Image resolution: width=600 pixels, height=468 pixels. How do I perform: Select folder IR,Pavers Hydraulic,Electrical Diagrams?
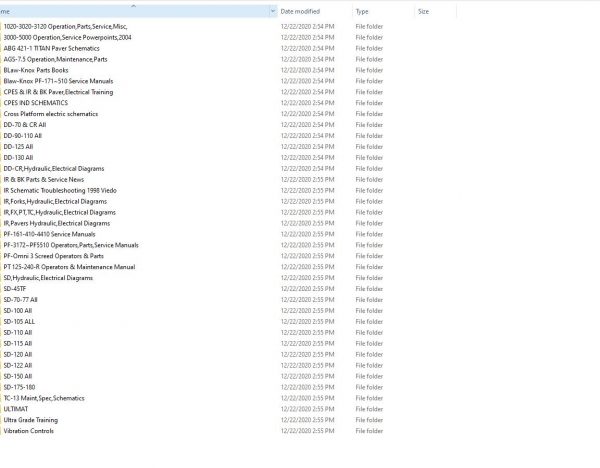[57, 223]
